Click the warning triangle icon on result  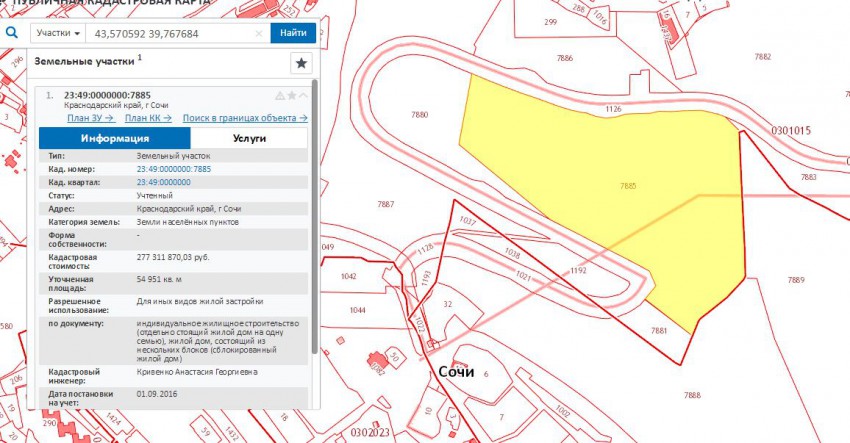click(x=280, y=96)
